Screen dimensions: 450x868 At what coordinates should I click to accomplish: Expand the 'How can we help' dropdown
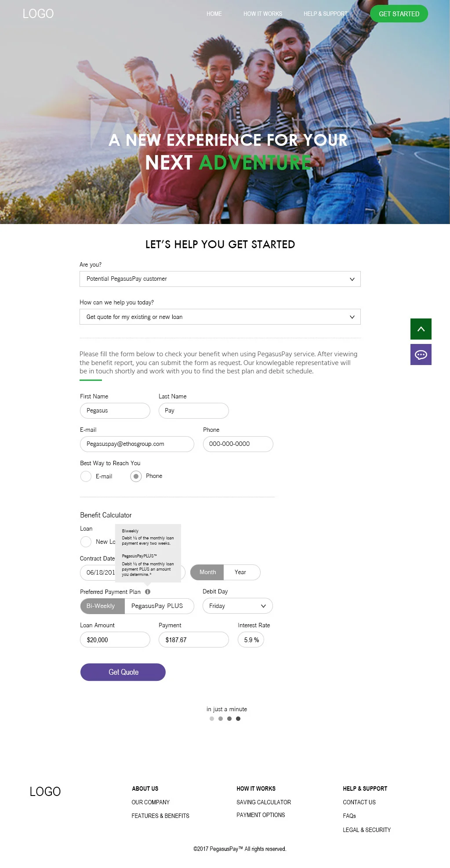coord(220,317)
